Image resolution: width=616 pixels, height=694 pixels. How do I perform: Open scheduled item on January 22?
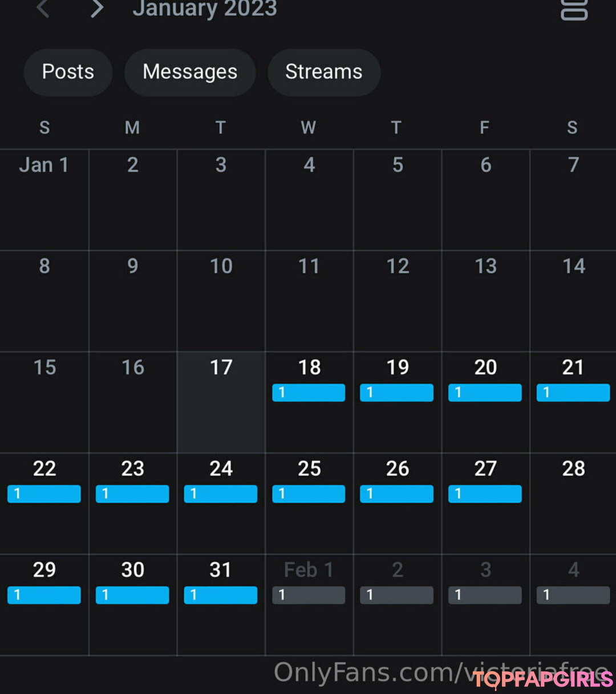click(44, 494)
